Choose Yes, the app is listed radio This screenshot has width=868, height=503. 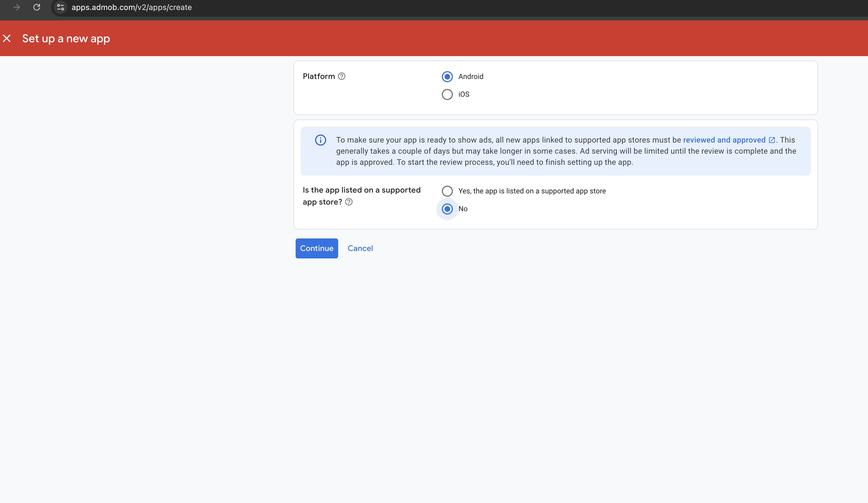447,191
